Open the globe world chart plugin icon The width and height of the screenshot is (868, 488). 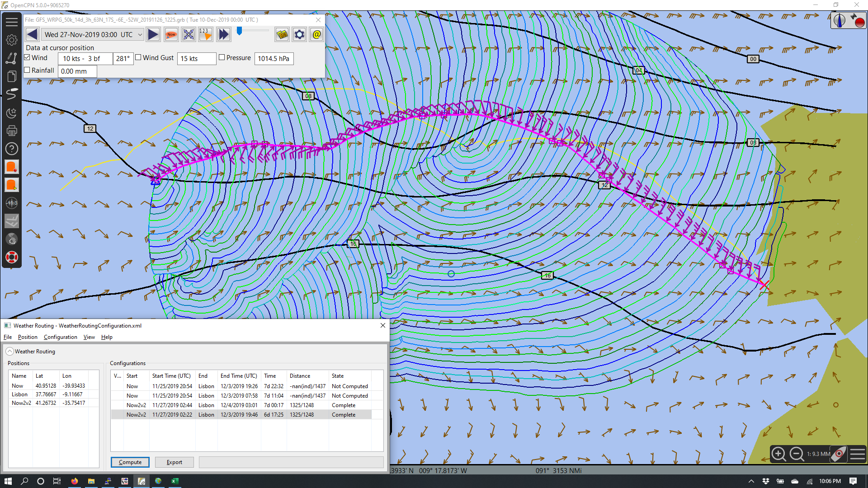coord(12,239)
